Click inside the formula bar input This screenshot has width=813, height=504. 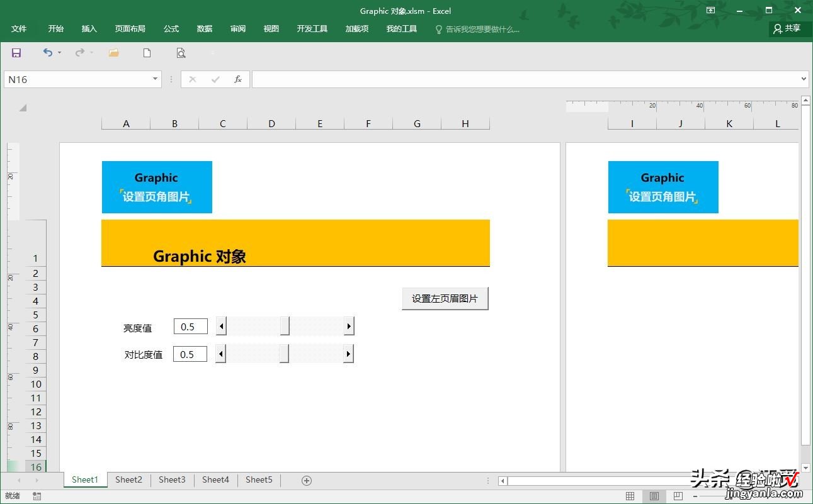pyautogui.click(x=525, y=79)
